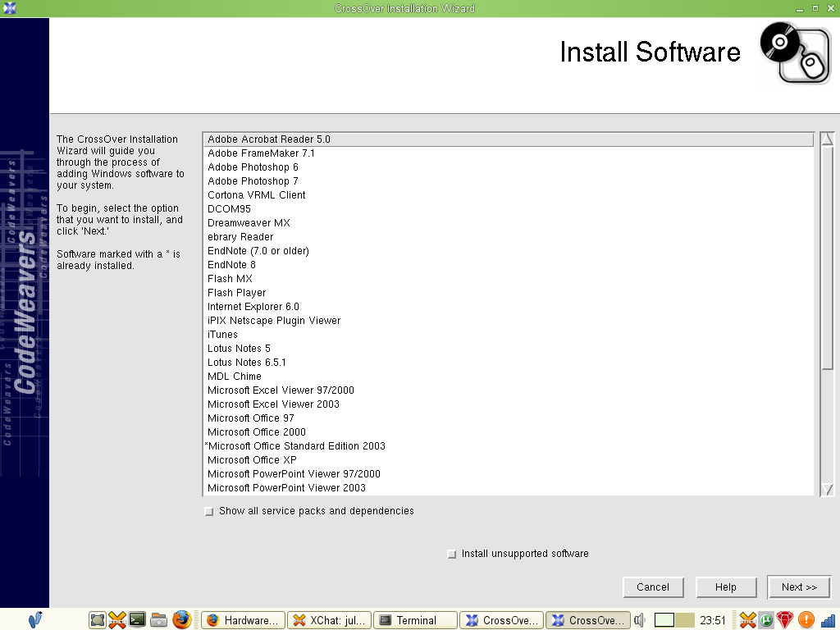840x630 pixels.
Task: Click the 23:51 clock on the panel
Action: [713, 620]
